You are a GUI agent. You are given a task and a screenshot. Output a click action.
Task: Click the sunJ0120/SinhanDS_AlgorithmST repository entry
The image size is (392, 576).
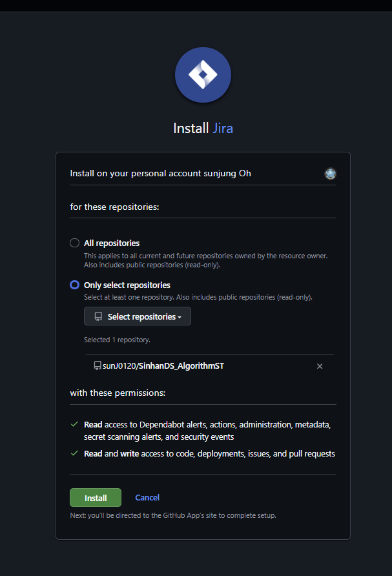163,366
